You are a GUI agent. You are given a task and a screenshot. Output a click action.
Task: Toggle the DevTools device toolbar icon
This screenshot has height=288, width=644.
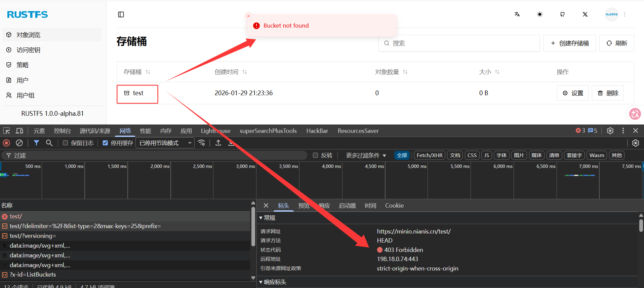tap(19, 131)
